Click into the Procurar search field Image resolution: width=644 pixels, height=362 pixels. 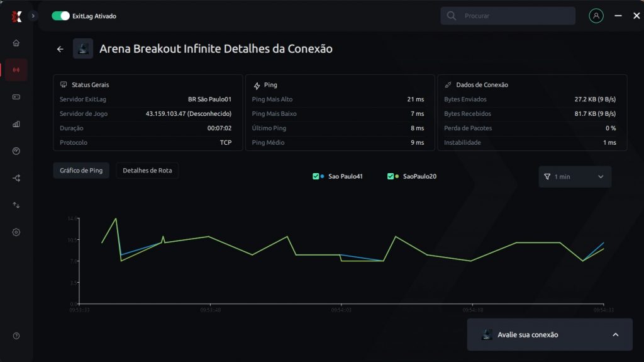(x=508, y=16)
